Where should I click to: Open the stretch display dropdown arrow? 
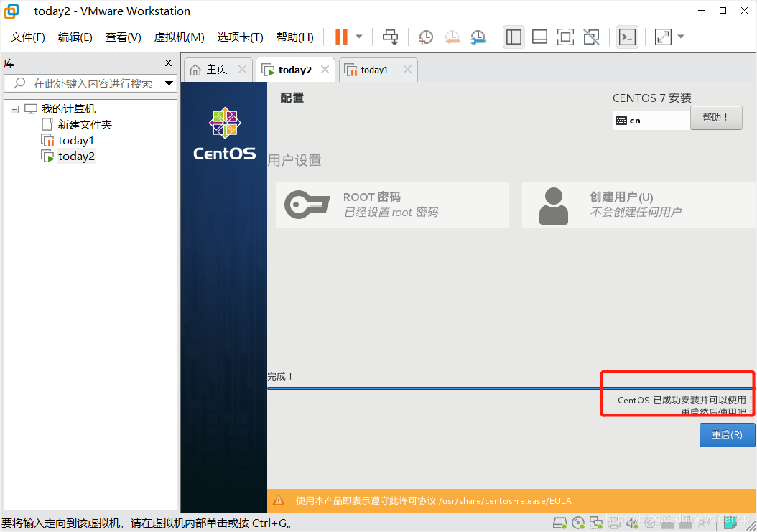pos(681,37)
